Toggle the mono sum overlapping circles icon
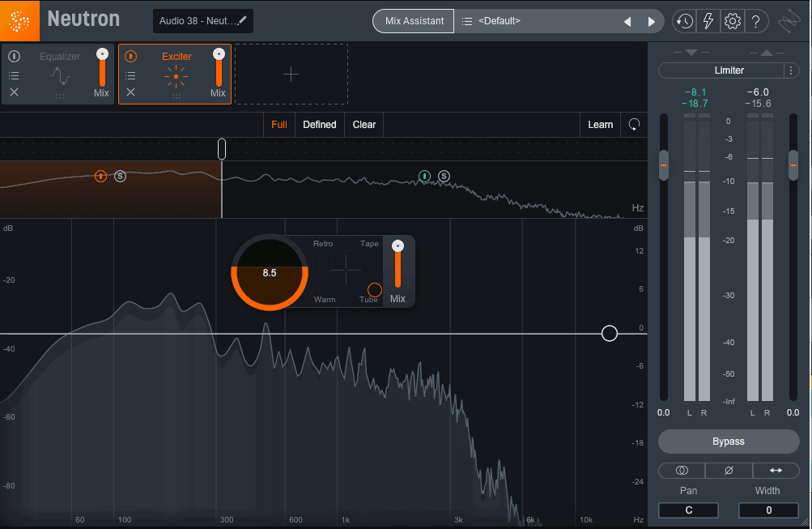 (x=682, y=471)
